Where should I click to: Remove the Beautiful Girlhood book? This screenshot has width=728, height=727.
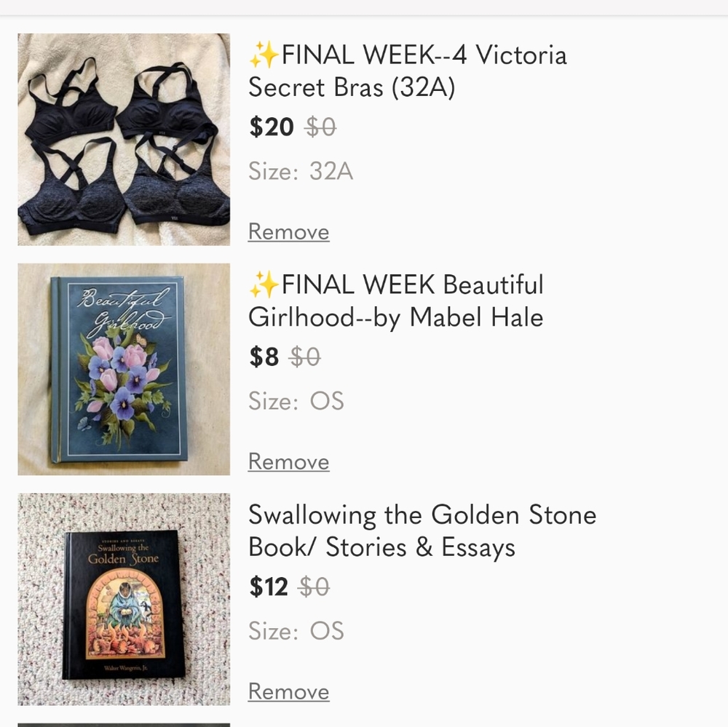tap(288, 461)
